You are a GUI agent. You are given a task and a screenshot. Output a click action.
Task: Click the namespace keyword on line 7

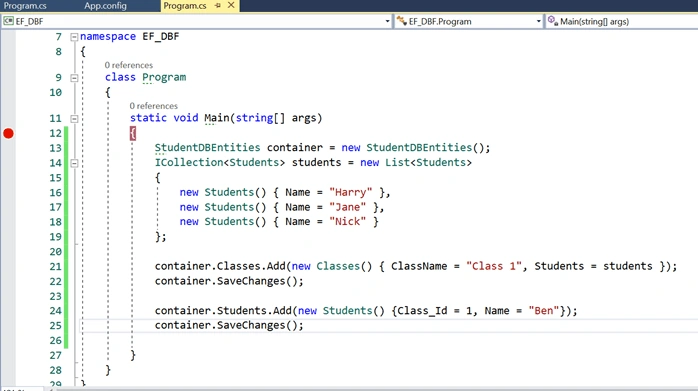pyautogui.click(x=108, y=37)
